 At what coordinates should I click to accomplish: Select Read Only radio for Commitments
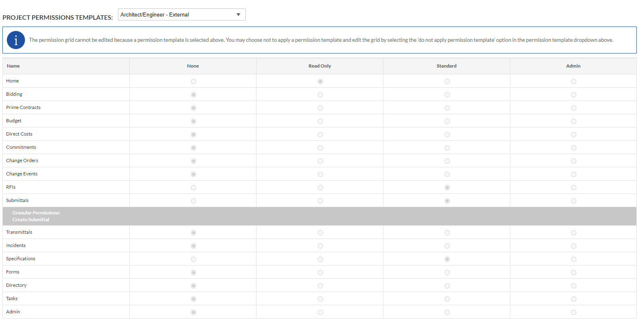click(320, 148)
